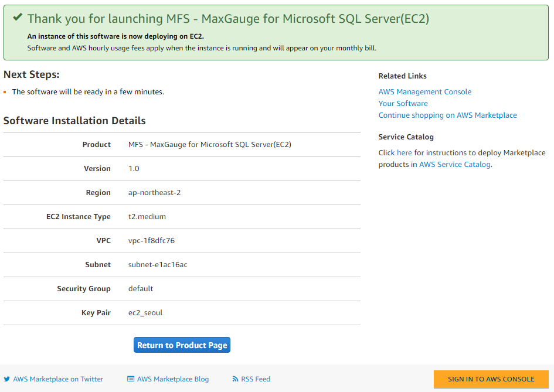Viewport: 554px width, 392px height.
Task: Click the 'Software and AWS hourly usage fees apply' sentence
Action: (x=202, y=48)
